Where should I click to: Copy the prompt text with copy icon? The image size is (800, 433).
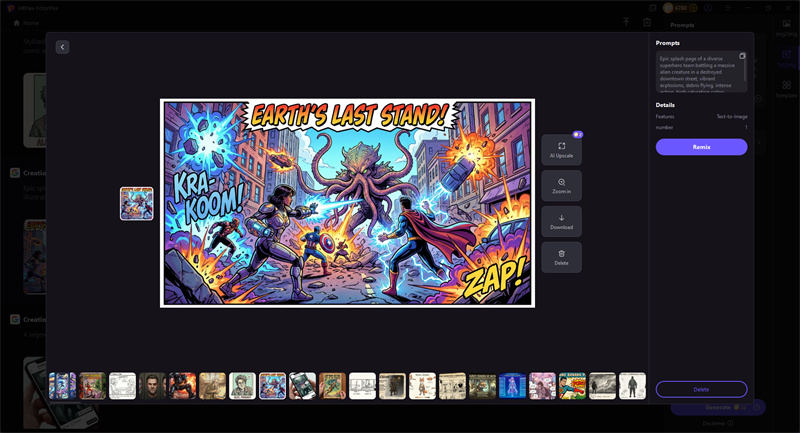pyautogui.click(x=742, y=56)
